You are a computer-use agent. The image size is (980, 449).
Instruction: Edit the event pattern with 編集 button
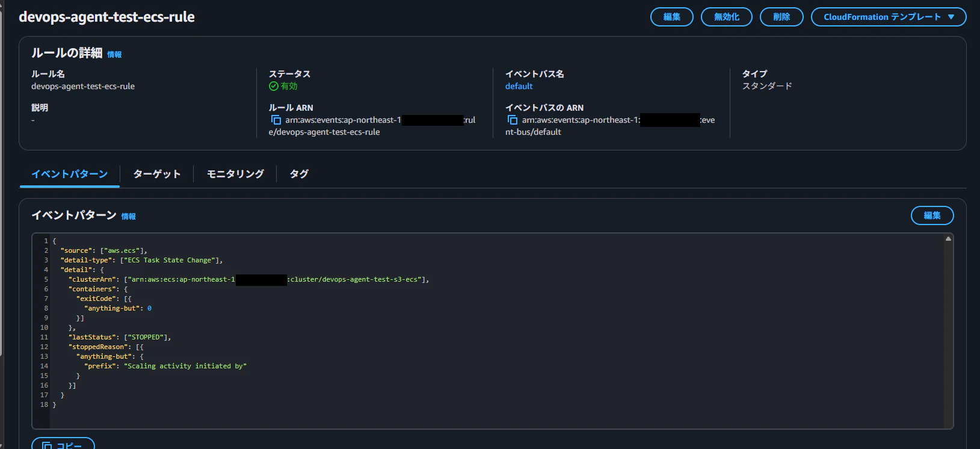point(932,215)
